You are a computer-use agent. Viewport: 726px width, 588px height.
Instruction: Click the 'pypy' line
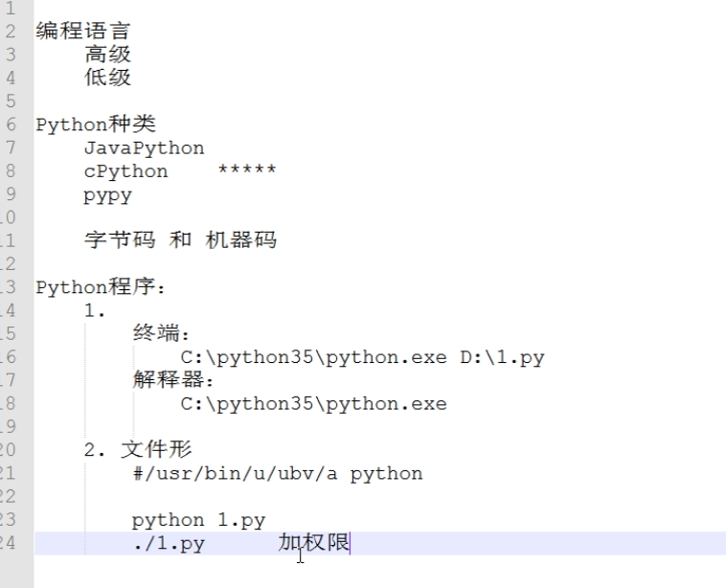[107, 195]
